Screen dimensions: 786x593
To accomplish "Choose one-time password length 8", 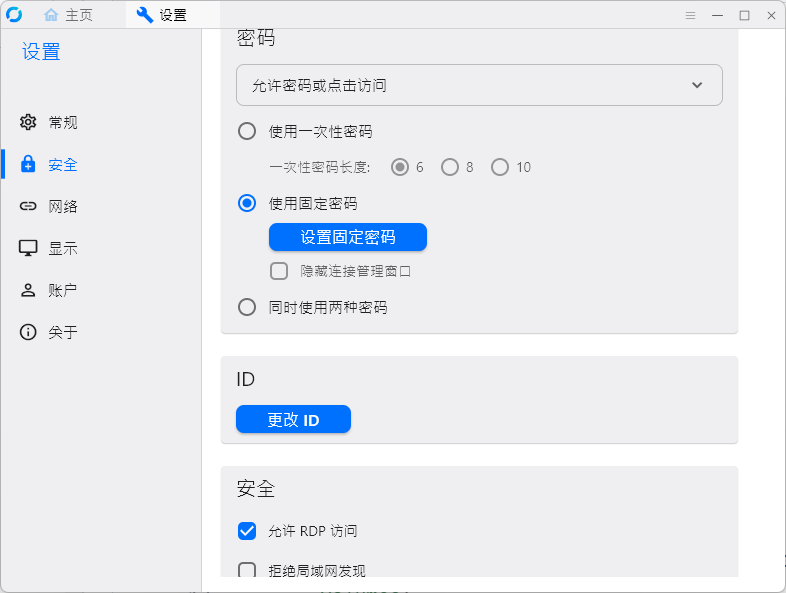I will pos(450,167).
